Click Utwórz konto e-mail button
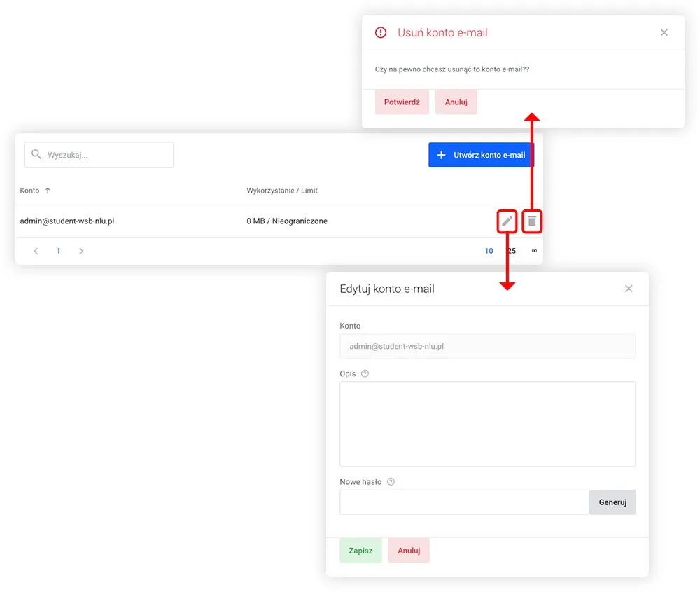700x592 pixels. [x=481, y=155]
